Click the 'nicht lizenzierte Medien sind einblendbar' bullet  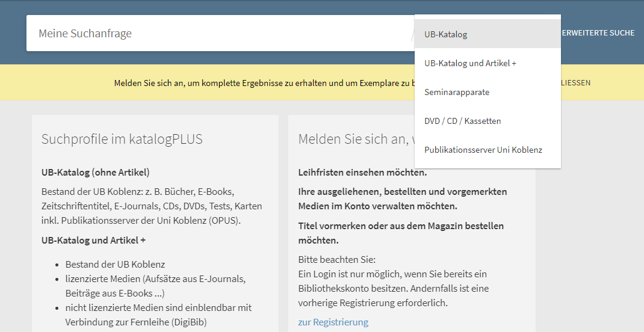click(x=158, y=315)
